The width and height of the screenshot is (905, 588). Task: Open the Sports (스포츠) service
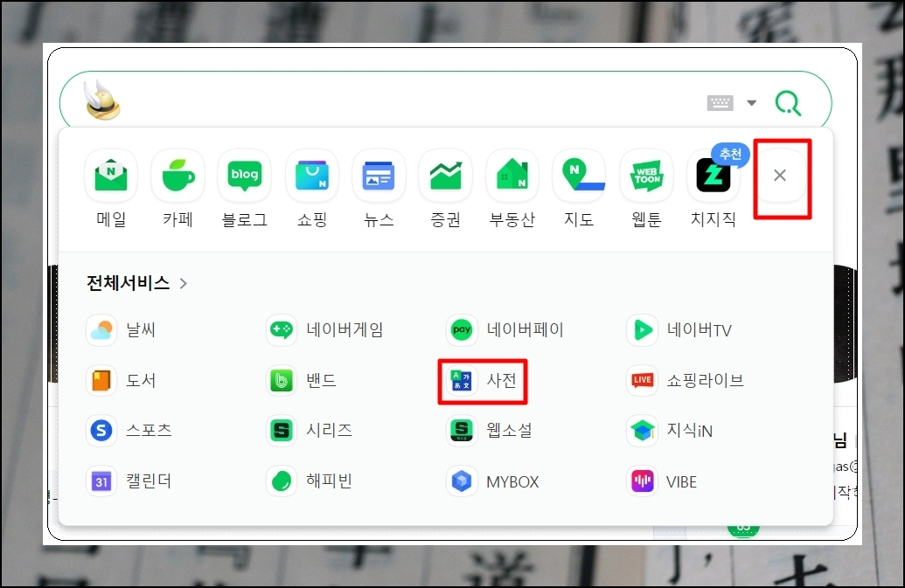129,431
